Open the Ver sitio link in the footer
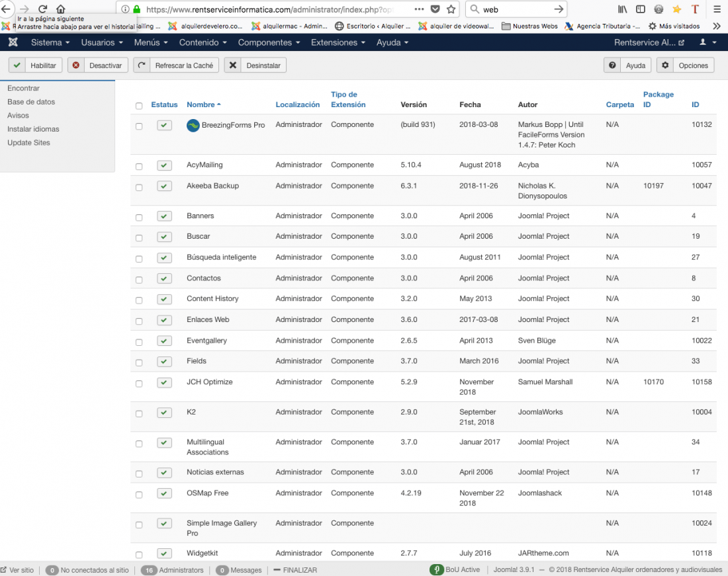The image size is (728, 576). [17, 570]
